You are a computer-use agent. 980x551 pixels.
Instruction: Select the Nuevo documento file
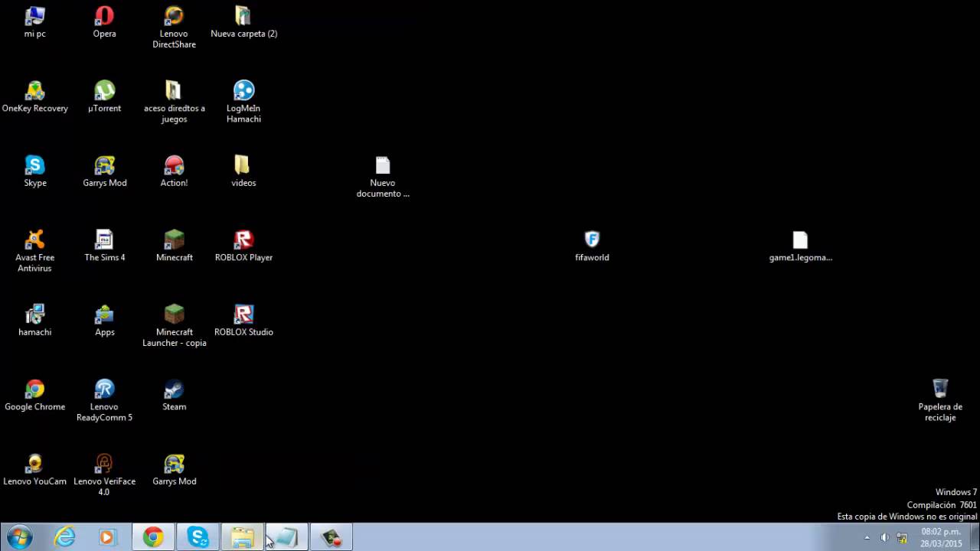[x=383, y=177]
